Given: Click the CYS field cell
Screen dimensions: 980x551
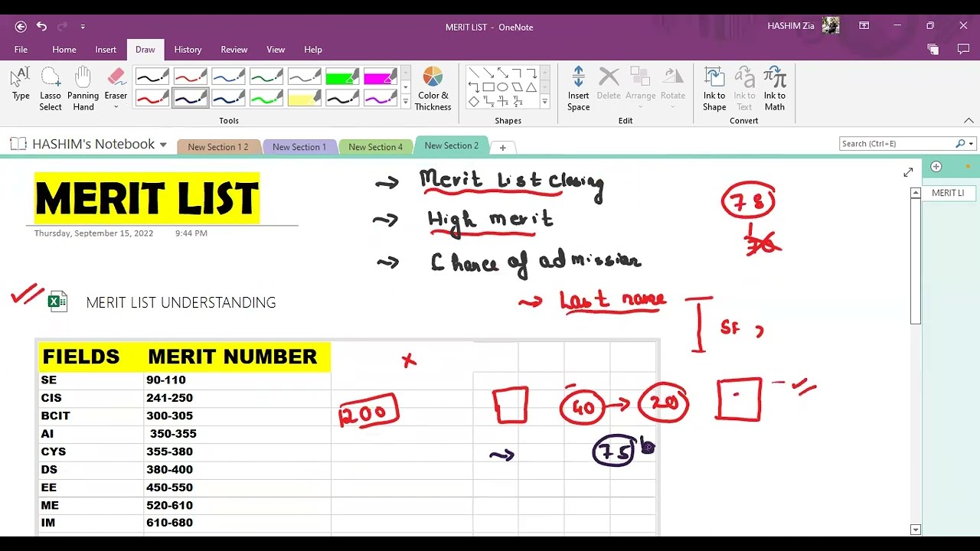Looking at the screenshot, I should 54,452.
